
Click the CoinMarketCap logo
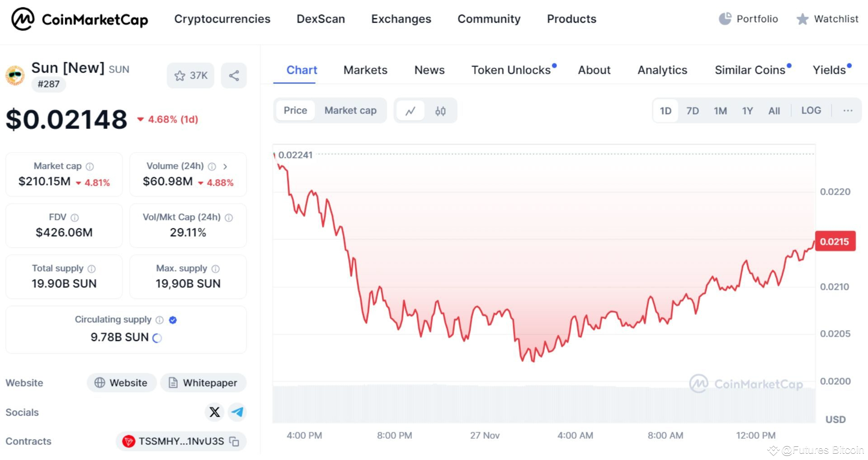click(80, 19)
